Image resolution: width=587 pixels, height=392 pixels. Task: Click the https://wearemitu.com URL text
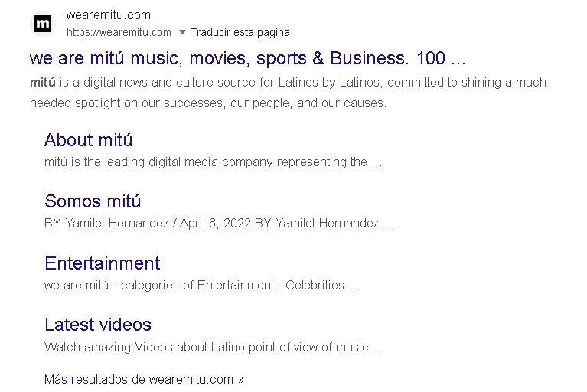coord(119,32)
